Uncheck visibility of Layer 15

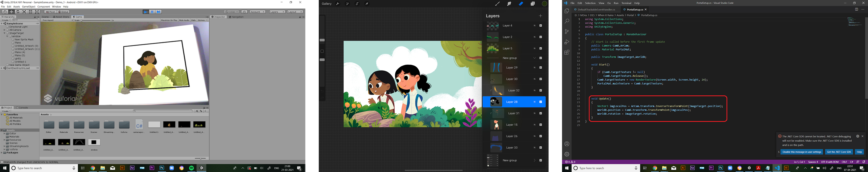coord(541,124)
